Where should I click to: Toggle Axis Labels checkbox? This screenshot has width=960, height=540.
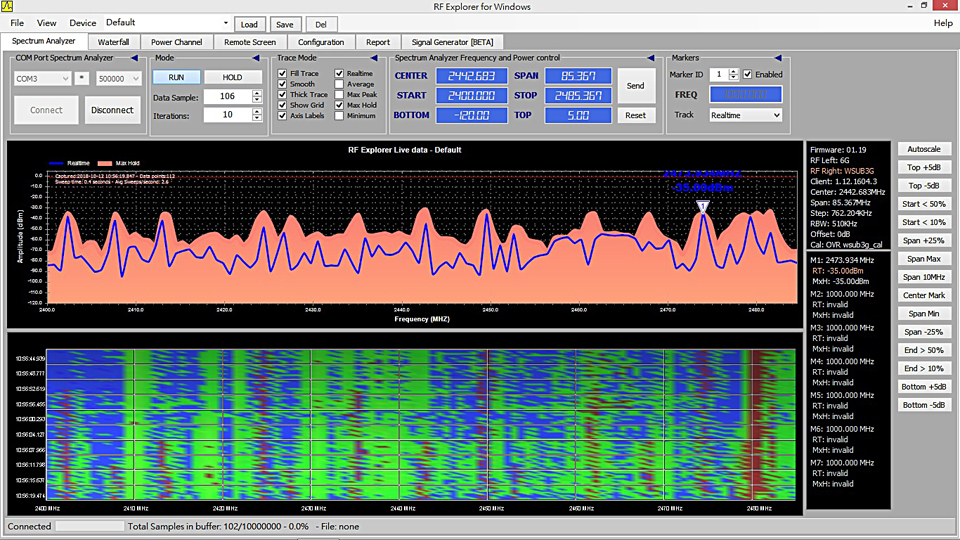pyautogui.click(x=282, y=115)
